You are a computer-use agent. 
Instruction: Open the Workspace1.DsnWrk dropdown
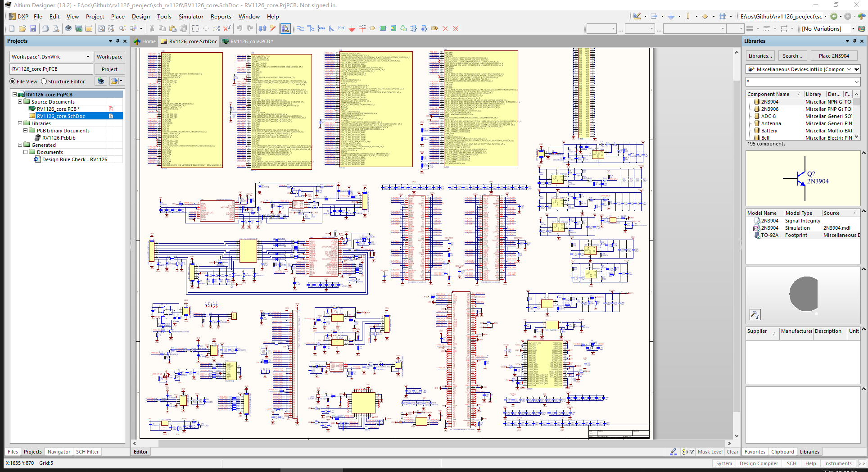point(88,57)
